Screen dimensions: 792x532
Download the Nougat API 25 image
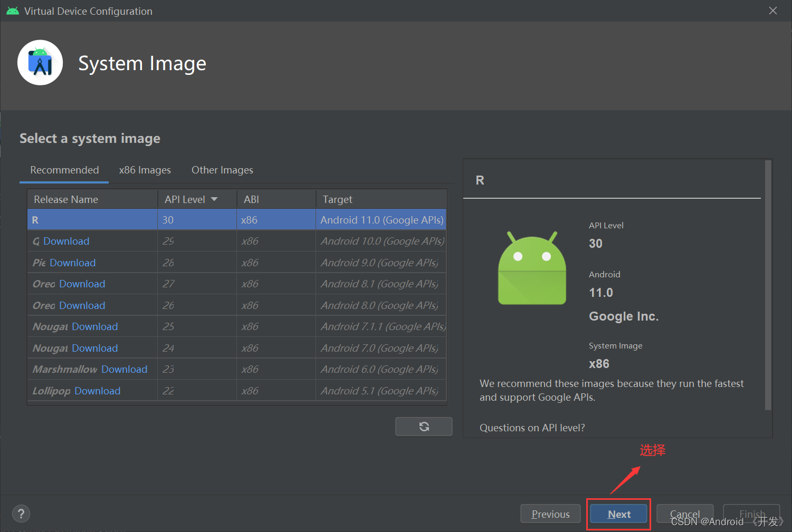tap(94, 326)
